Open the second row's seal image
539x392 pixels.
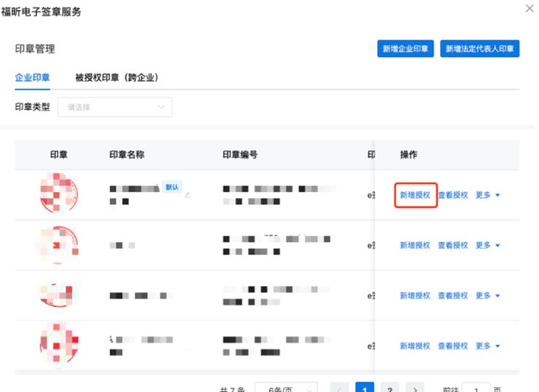point(59,245)
